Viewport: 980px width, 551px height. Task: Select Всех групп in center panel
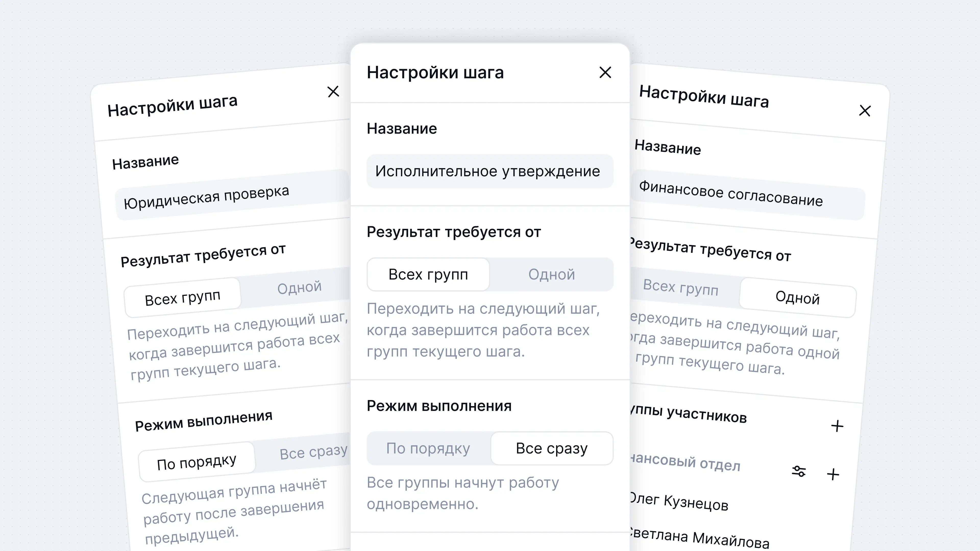428,274
